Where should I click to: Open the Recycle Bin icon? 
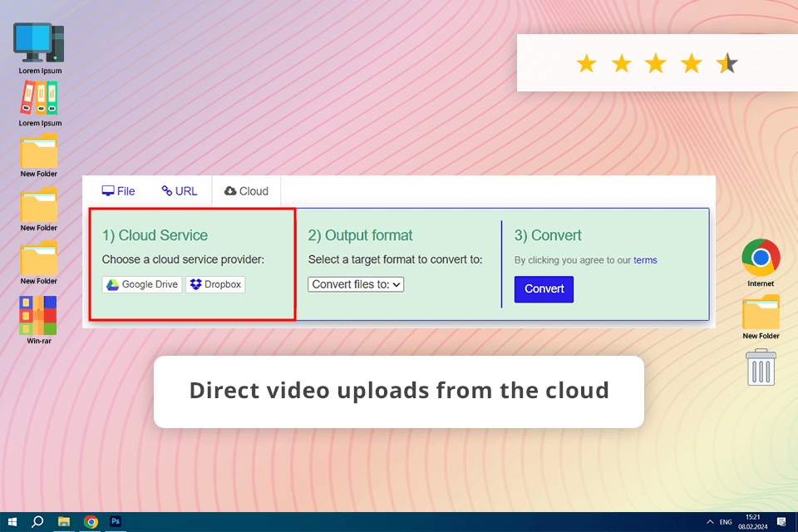pyautogui.click(x=761, y=367)
